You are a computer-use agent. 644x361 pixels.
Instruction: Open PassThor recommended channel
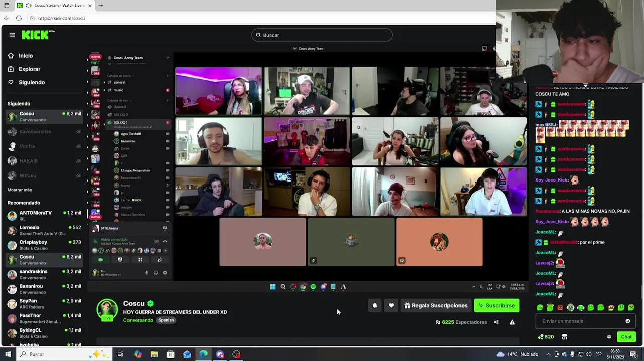click(x=44, y=318)
